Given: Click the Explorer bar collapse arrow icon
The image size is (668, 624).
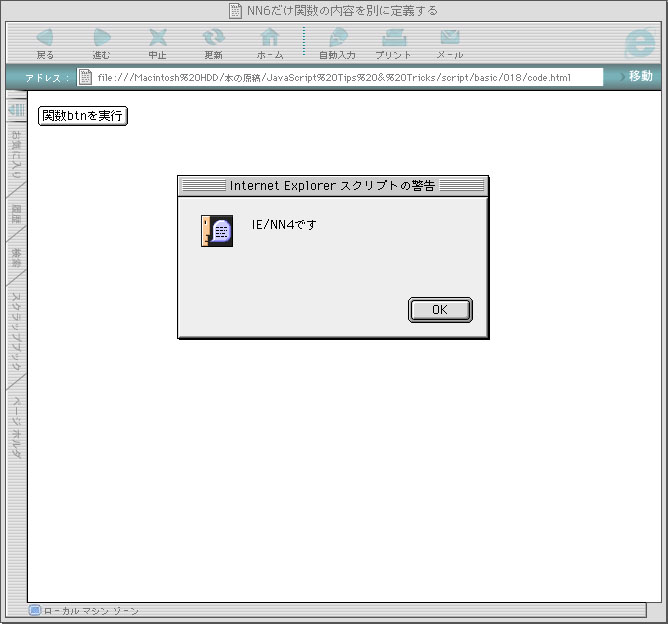Looking at the screenshot, I should [x=17, y=110].
